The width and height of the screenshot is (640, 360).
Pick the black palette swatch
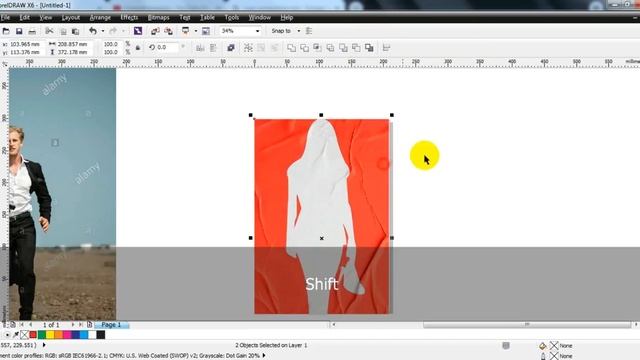click(x=101, y=335)
